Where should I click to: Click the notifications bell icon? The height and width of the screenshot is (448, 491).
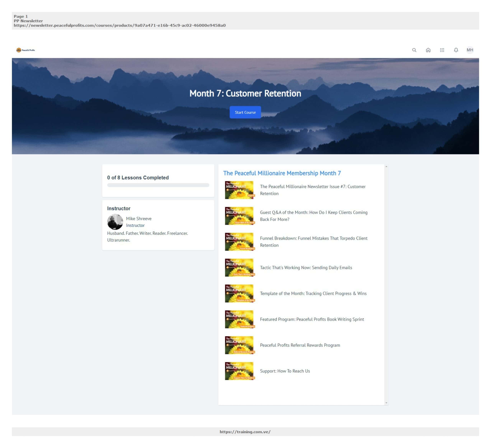click(456, 50)
